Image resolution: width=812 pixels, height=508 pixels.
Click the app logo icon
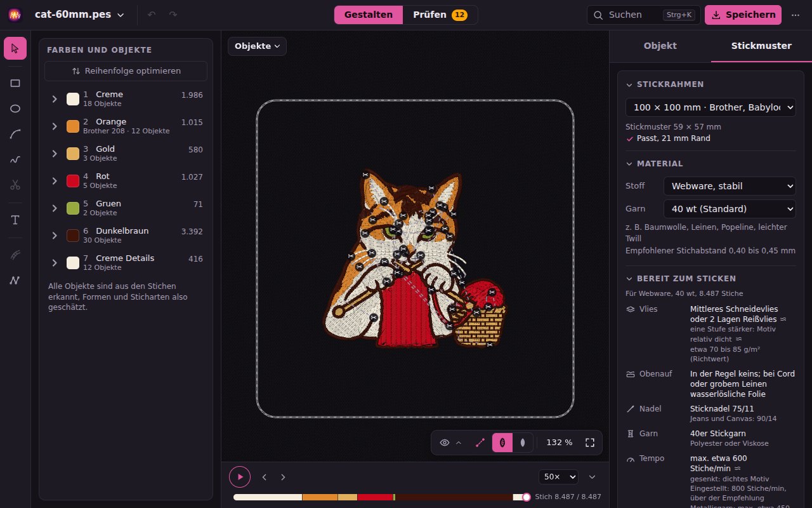click(15, 15)
